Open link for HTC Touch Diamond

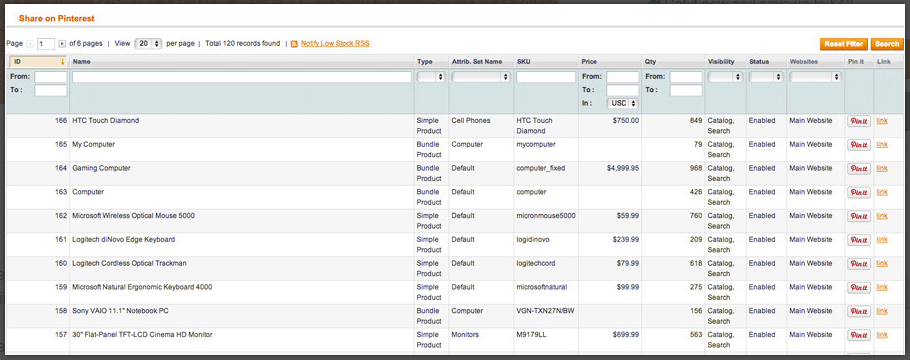[x=882, y=121]
